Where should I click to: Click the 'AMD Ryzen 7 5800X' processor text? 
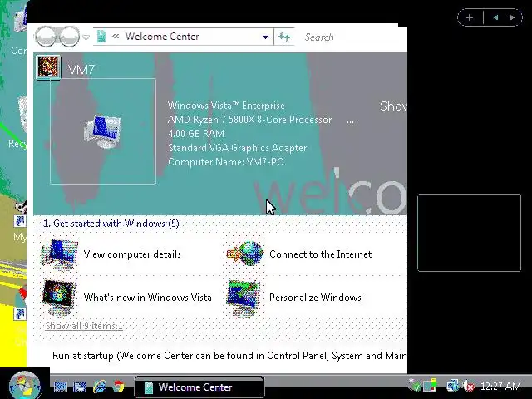click(x=249, y=120)
